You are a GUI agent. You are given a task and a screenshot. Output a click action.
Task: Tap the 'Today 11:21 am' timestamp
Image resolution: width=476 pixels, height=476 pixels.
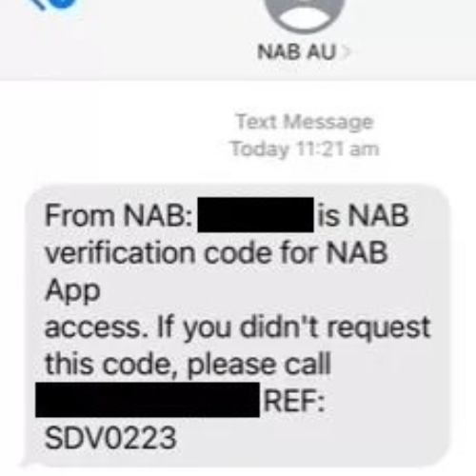305,149
